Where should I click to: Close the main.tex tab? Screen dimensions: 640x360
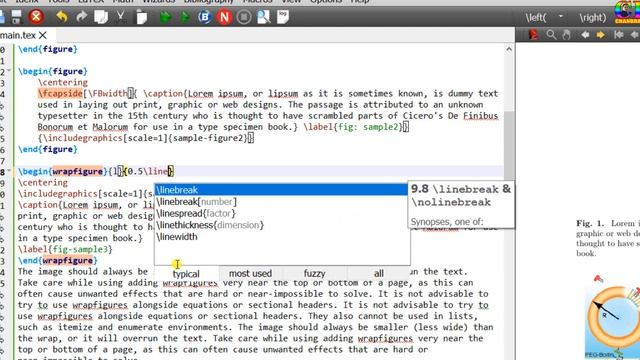click(x=42, y=35)
